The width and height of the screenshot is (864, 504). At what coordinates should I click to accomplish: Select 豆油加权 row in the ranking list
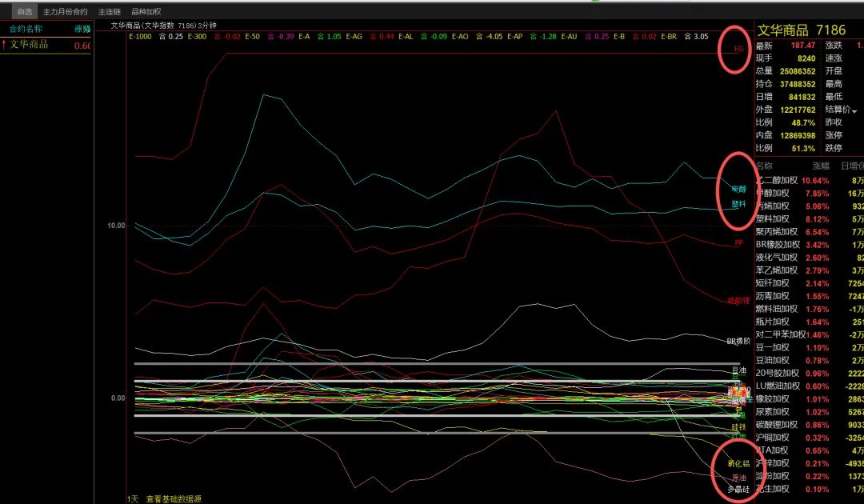click(x=810, y=360)
